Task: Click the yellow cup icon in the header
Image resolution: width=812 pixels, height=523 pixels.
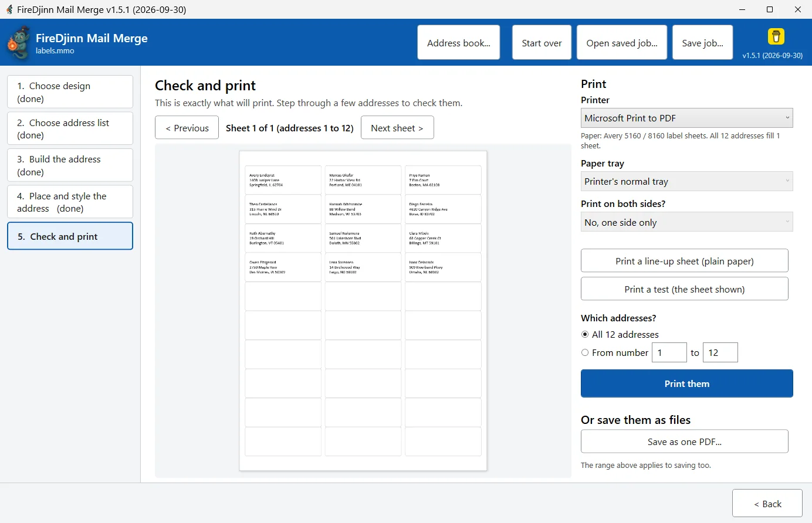Action: pos(776,36)
